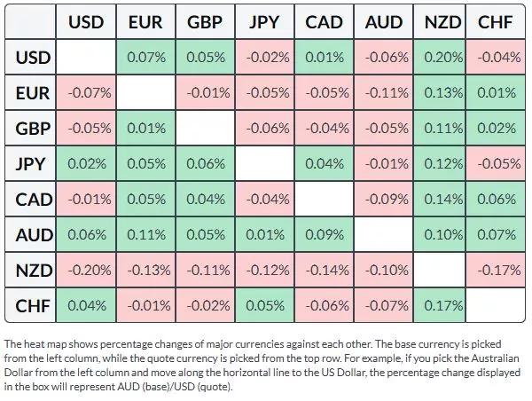Image resolution: width=532 pixels, height=401 pixels.
Task: Select NZD/CAD cell showing -0.14%
Action: coord(325,271)
